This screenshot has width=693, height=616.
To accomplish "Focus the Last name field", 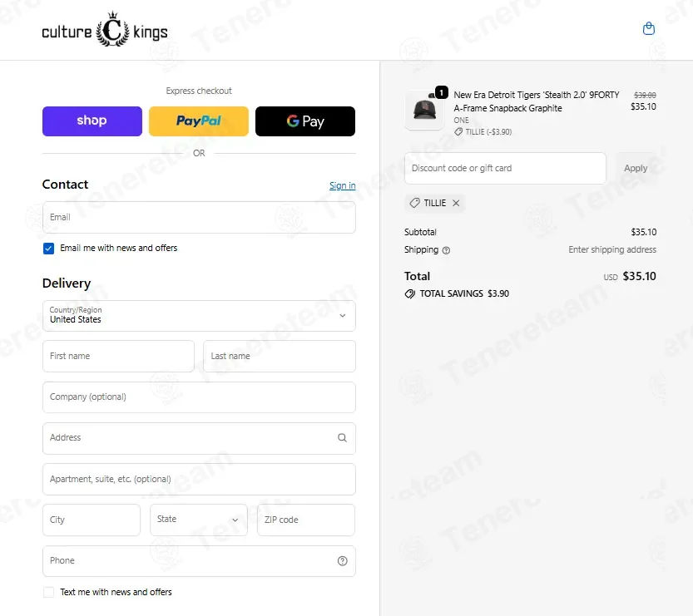I will [x=280, y=356].
